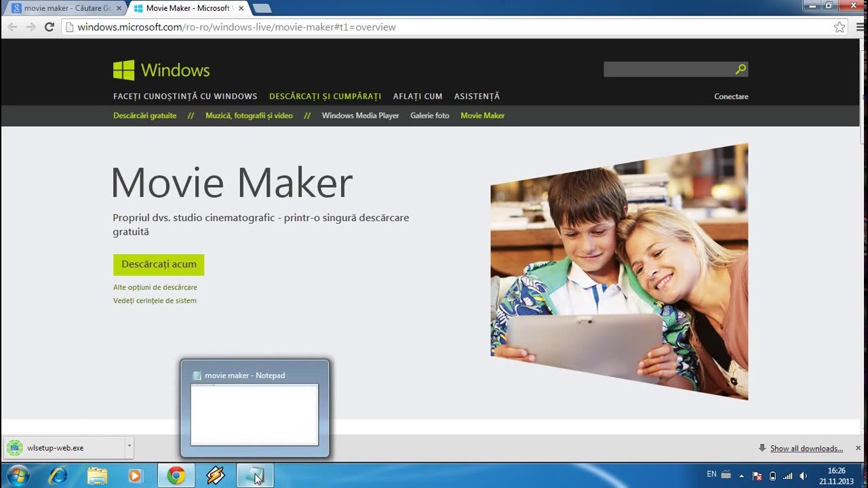Open ASISTENȚĂ menu
Image resolution: width=868 pixels, height=488 pixels.
pyautogui.click(x=477, y=96)
